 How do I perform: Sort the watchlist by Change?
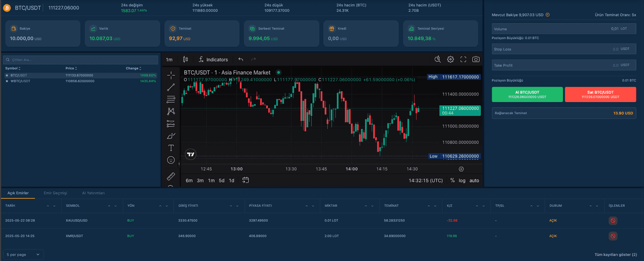(x=134, y=69)
